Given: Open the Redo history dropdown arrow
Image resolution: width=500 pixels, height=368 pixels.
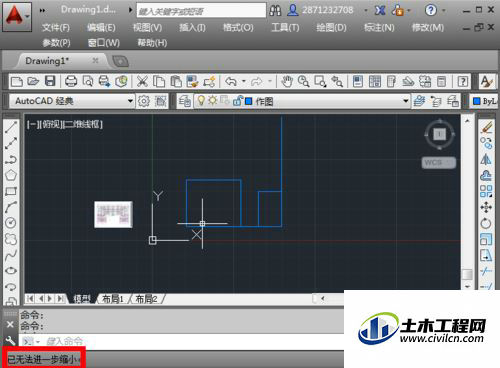Looking at the screenshot, I should [270, 81].
